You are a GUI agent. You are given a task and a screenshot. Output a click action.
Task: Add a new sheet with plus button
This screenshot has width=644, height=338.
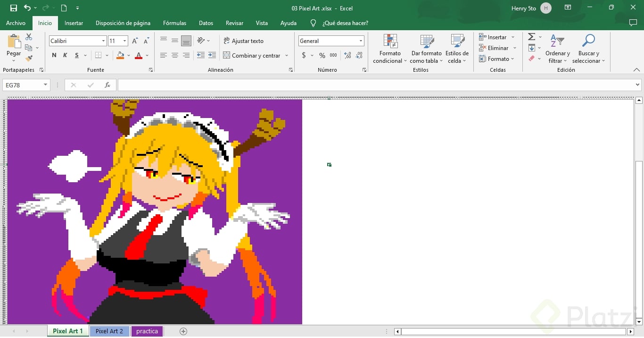[183, 331]
